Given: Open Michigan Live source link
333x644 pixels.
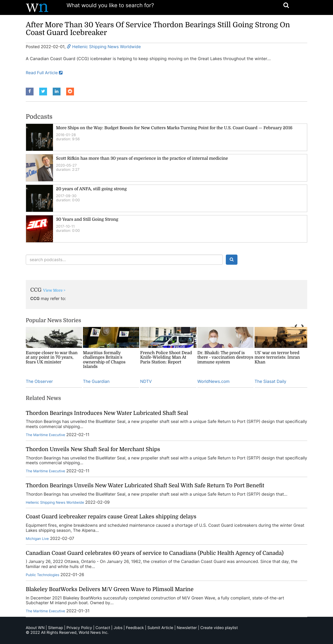Looking at the screenshot, I should click(x=37, y=539).
